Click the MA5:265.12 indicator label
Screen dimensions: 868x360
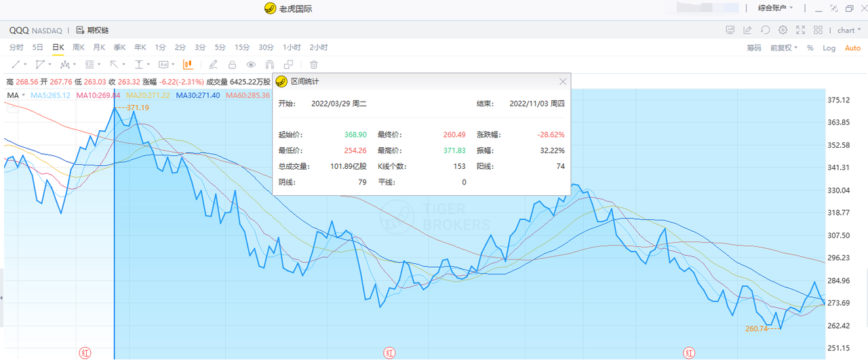[x=51, y=96]
